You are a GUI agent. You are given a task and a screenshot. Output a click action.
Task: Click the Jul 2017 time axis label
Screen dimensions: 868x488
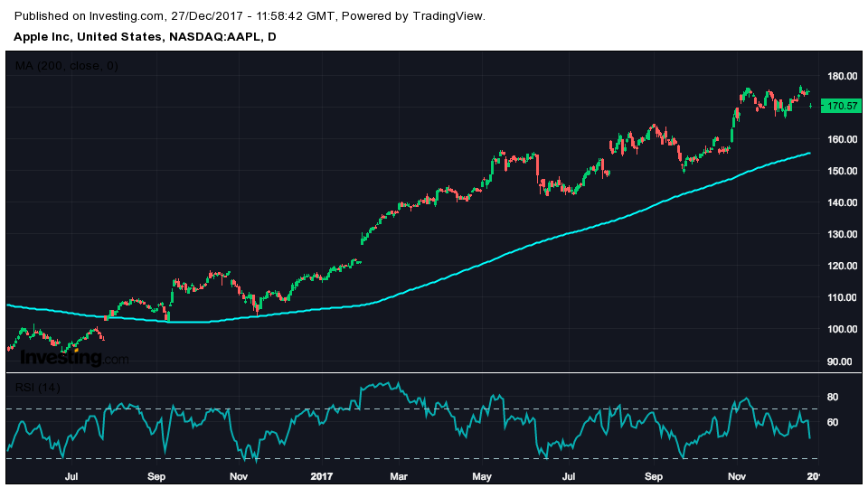point(569,476)
